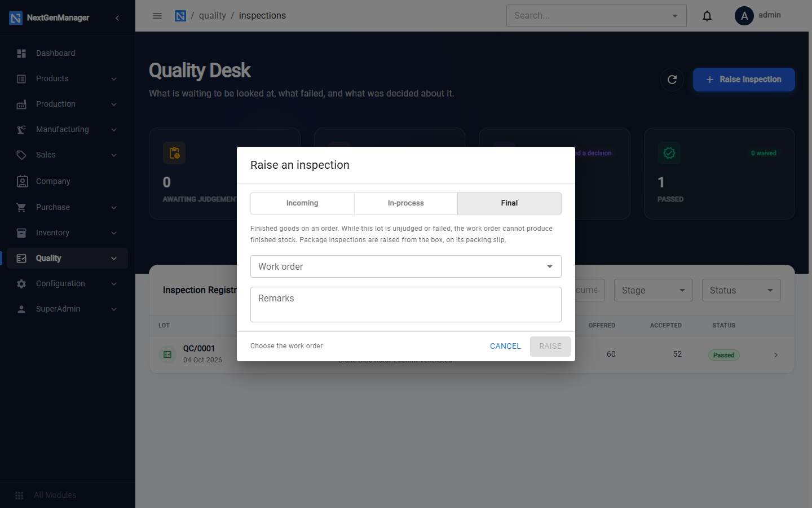812x508 pixels.
Task: Click the Manufacturing robot-arm icon
Action: 21,130
